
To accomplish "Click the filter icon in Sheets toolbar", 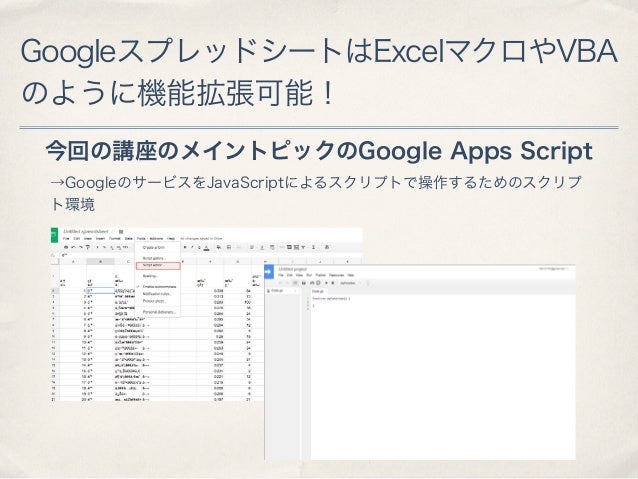I will [304, 247].
